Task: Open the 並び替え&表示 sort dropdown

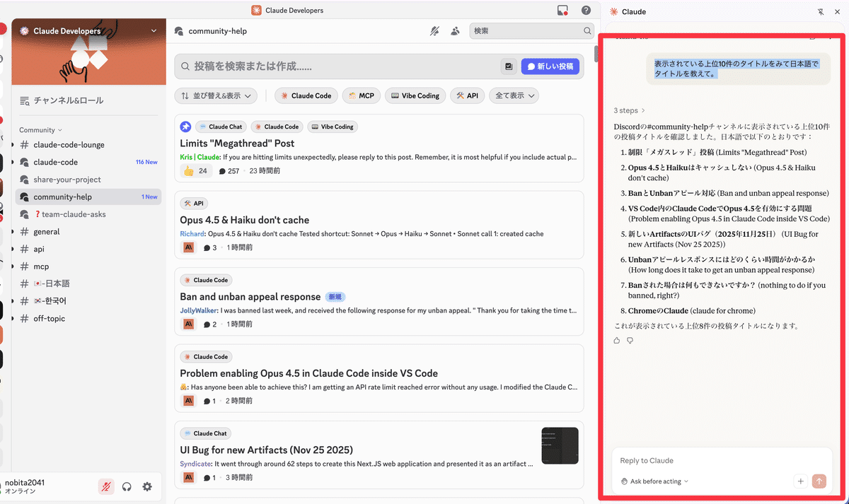Action: click(x=216, y=95)
